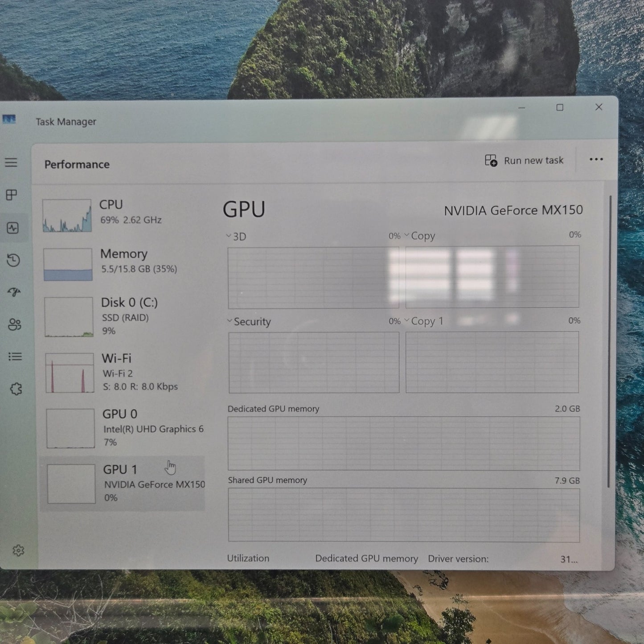Open Task Manager settings gear

coord(18,551)
